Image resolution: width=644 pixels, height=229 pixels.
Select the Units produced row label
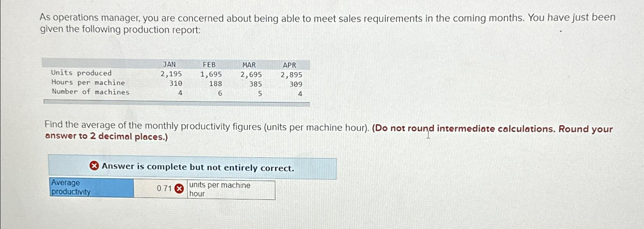[81, 73]
